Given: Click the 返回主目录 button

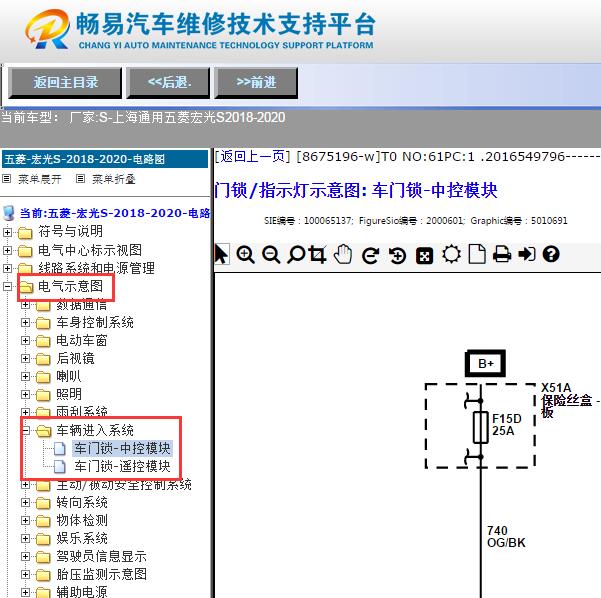Looking at the screenshot, I should tap(65, 83).
